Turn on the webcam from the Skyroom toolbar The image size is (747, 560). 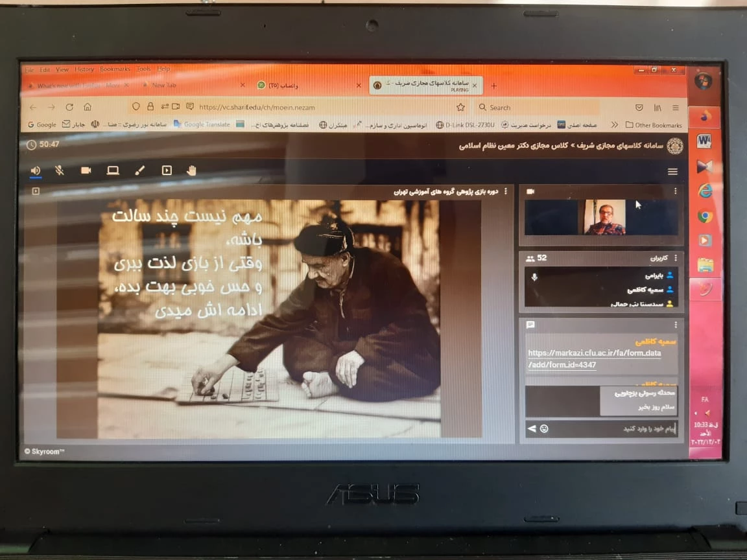[86, 170]
